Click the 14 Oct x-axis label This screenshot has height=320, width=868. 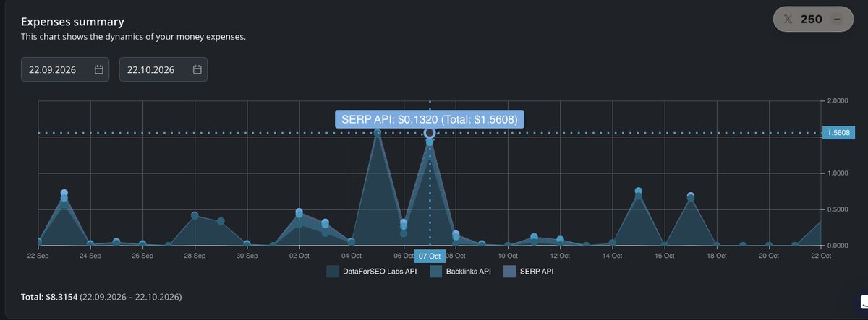[612, 256]
